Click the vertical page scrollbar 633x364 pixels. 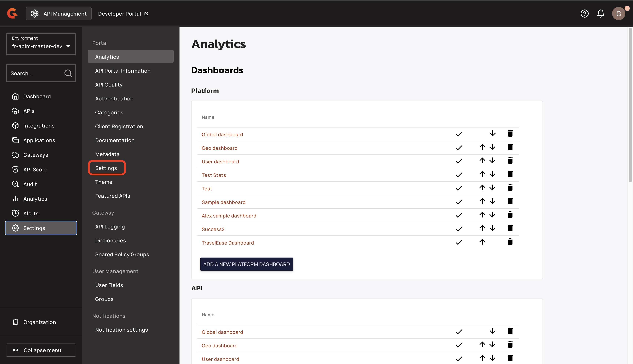[x=630, y=105]
